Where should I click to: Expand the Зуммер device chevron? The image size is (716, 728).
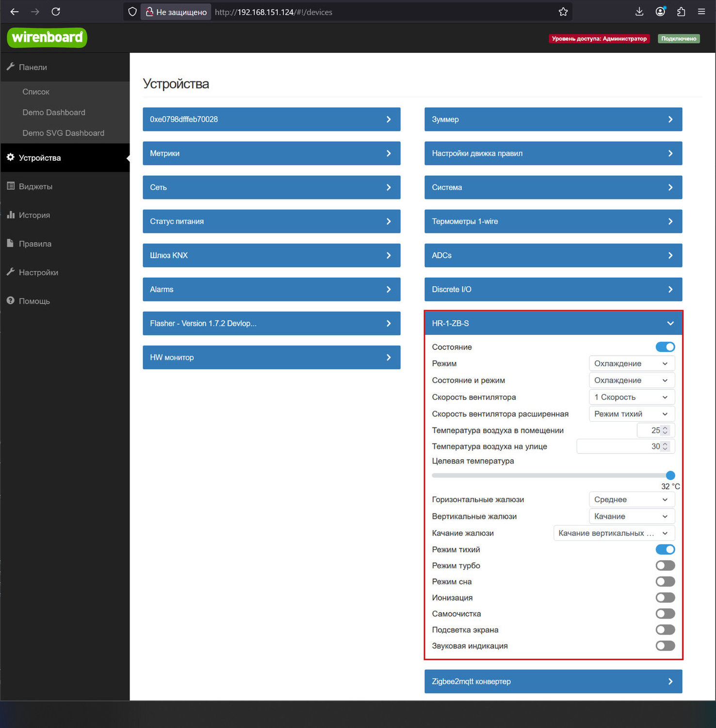(x=670, y=119)
